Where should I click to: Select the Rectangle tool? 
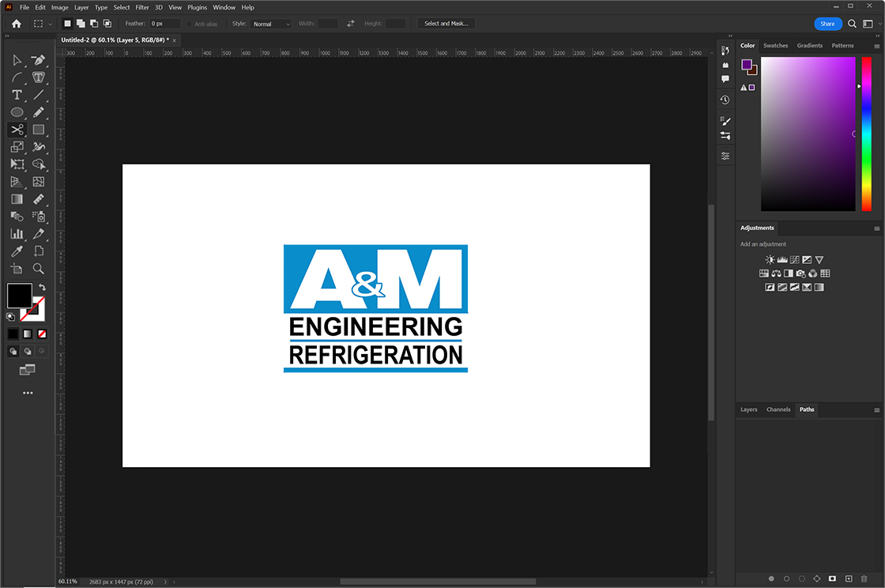pyautogui.click(x=39, y=130)
